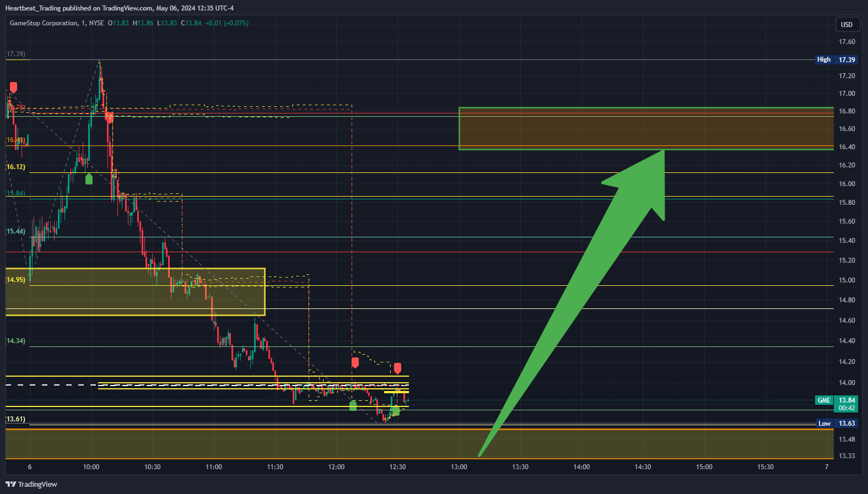Click the close value C13.84

point(191,23)
